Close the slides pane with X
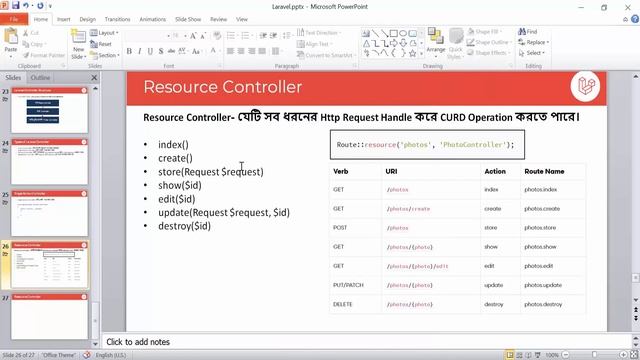The width and height of the screenshot is (640, 360). point(94,78)
